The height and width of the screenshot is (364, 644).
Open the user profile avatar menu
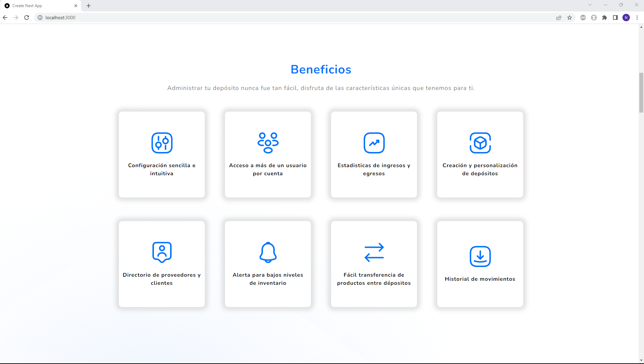(626, 18)
